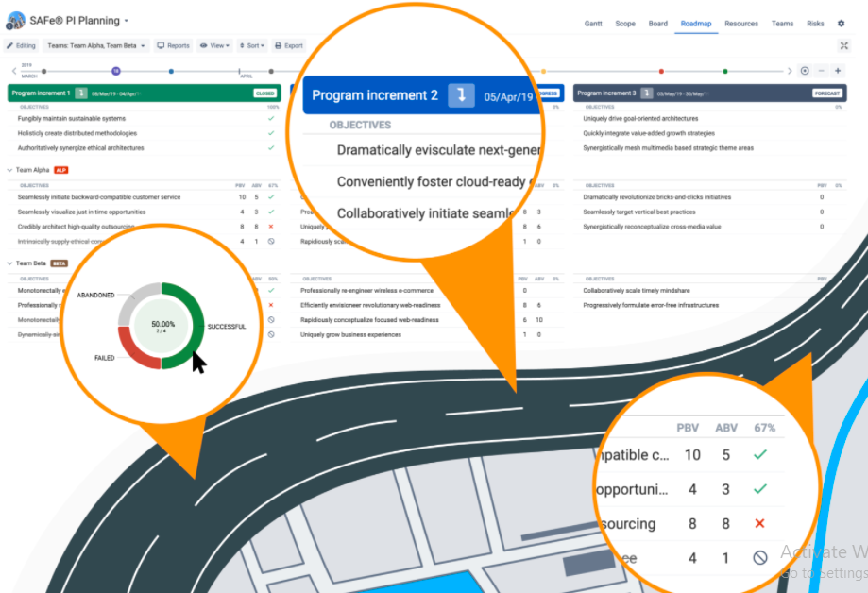Center the timeline with the target icon
The image size is (868, 593).
tap(805, 71)
